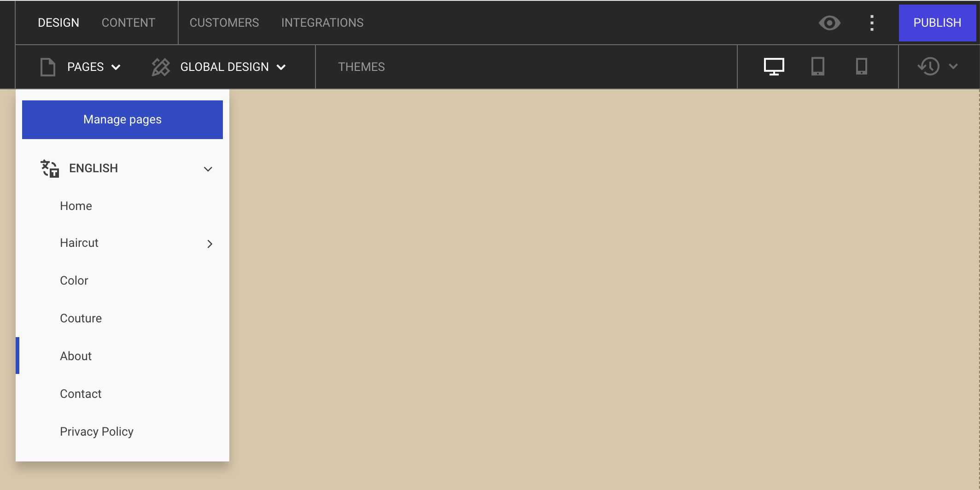Switch to tablet view icon
980x490 pixels.
pos(818,67)
